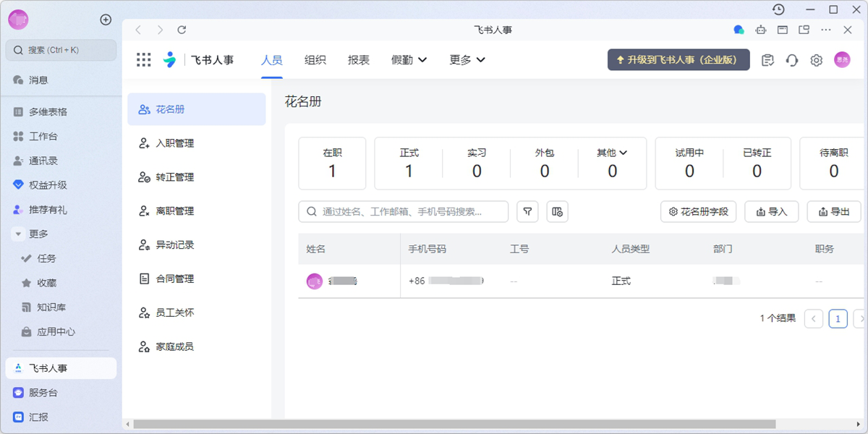
Task: Go forward with the right arrow
Action: pyautogui.click(x=160, y=30)
